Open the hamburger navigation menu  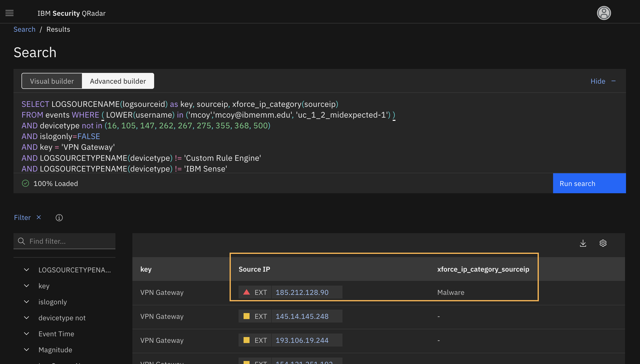click(x=9, y=13)
